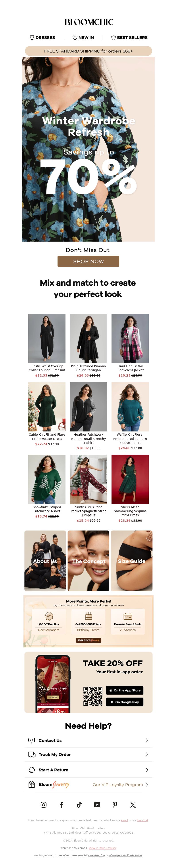Viewport: 177px width, 868px height.
Task: Expand the Contact Us chevron arrow
Action: click(x=147, y=740)
